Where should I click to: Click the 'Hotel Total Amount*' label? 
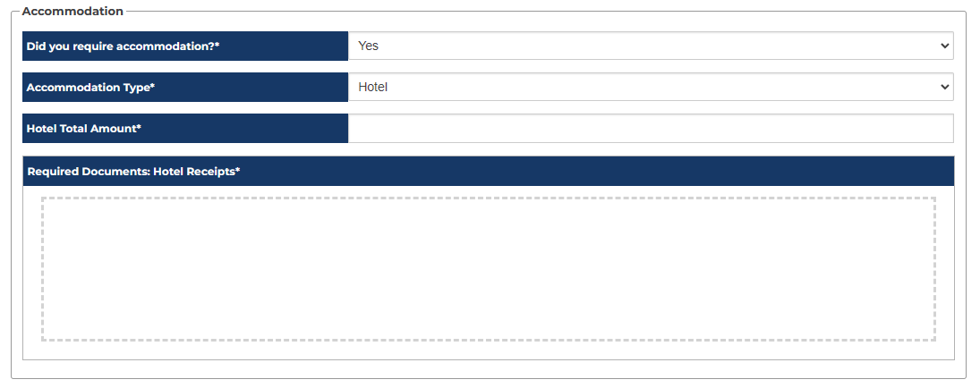(x=84, y=128)
